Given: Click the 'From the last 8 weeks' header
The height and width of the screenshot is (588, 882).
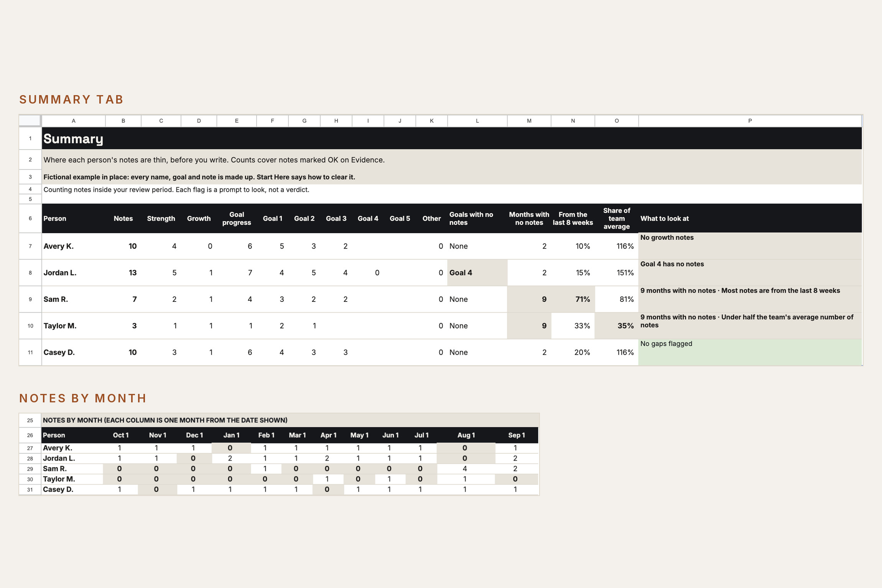Looking at the screenshot, I should 573,219.
